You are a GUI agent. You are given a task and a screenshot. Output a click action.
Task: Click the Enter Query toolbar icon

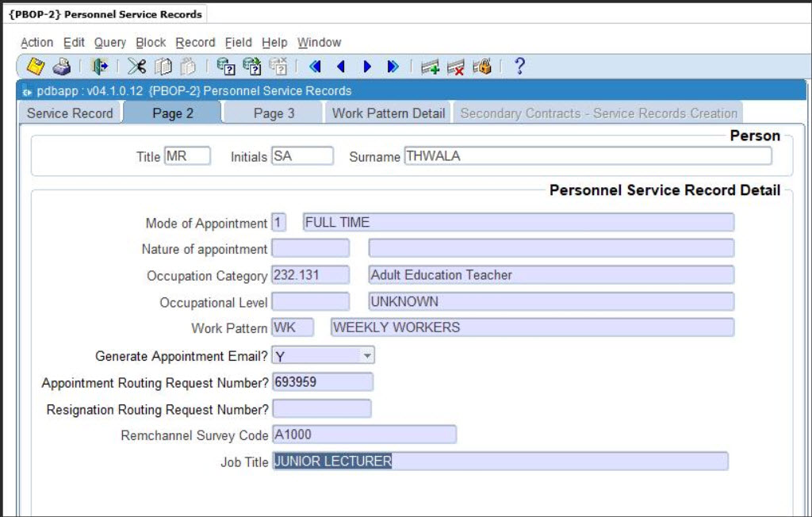coord(226,67)
